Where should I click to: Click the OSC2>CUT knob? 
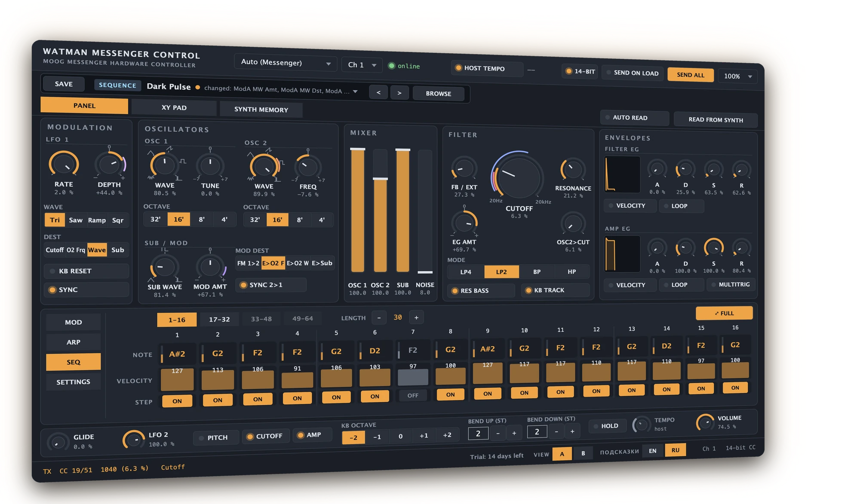572,224
